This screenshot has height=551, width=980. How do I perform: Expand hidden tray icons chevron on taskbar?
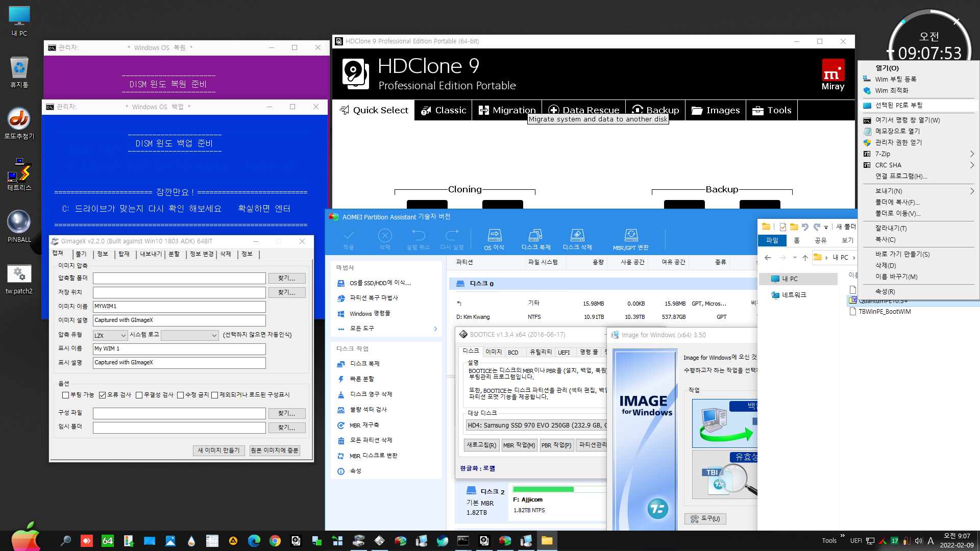pyautogui.click(x=842, y=536)
